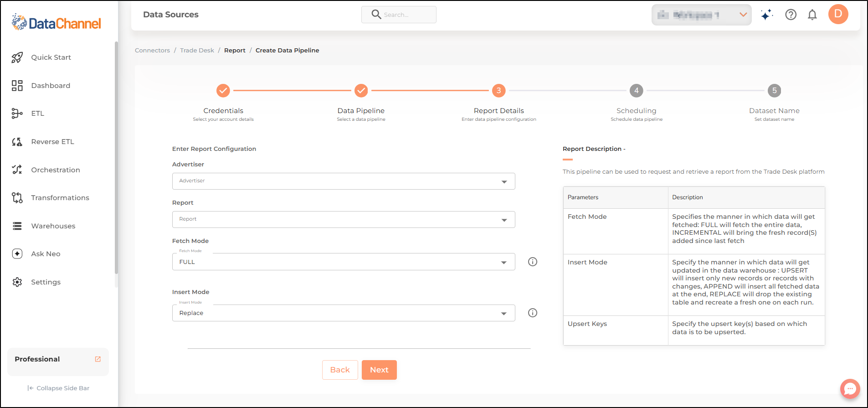Open Orchestration in the sidebar
Screen dimensions: 868x408
56,170
